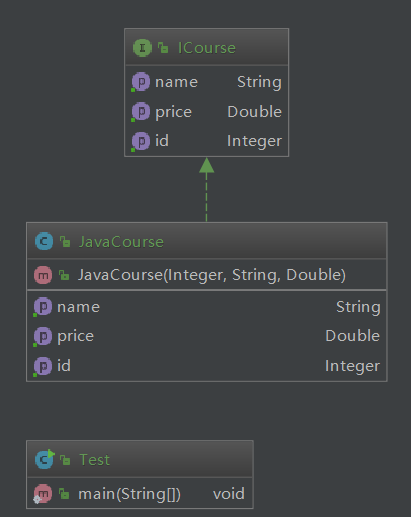Click the runnable class icon beside Test
Screen dimensions: 411x517
tap(44, 459)
